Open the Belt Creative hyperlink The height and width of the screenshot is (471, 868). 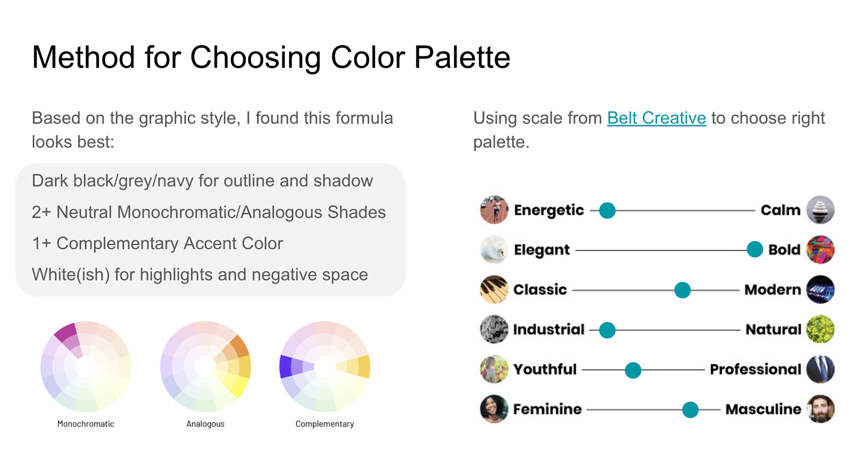point(656,118)
